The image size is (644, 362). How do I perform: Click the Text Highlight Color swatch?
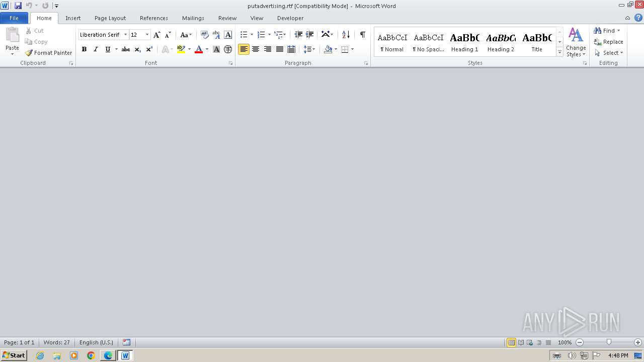tap(181, 49)
